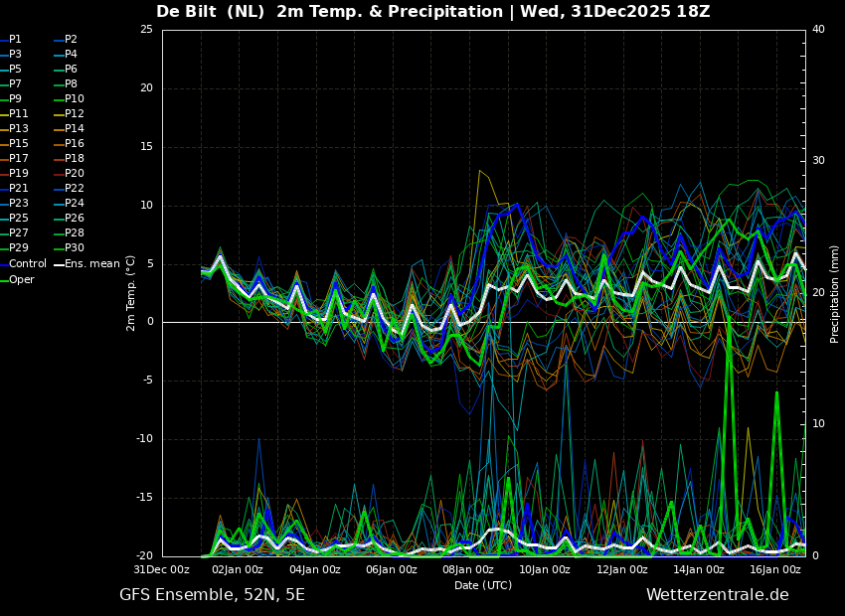Choose the P12 legend item
The width and height of the screenshot is (845, 616).
[x=69, y=113]
